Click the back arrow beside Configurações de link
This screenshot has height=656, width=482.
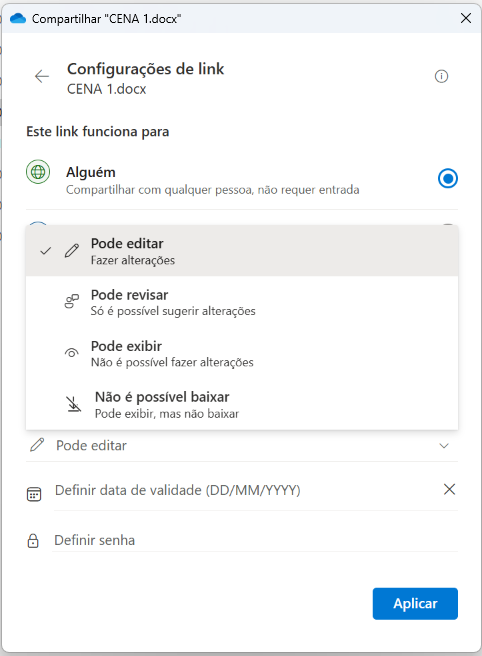(42, 77)
